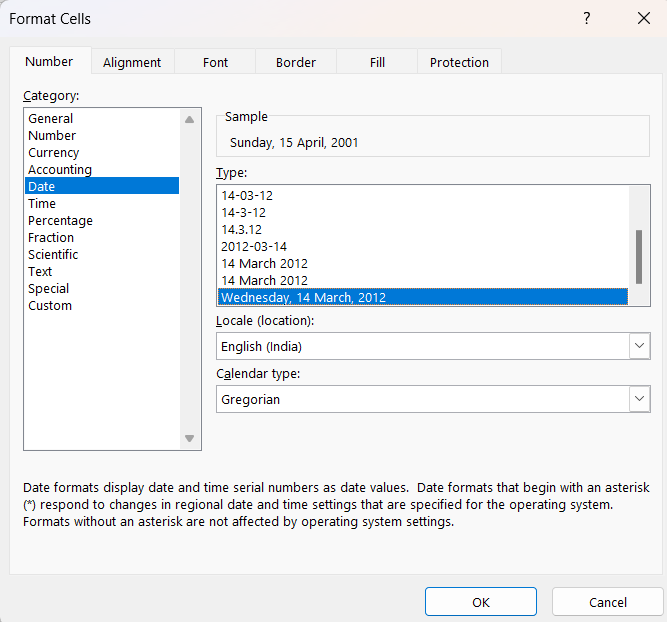Choose the Custom category

pos(50,306)
